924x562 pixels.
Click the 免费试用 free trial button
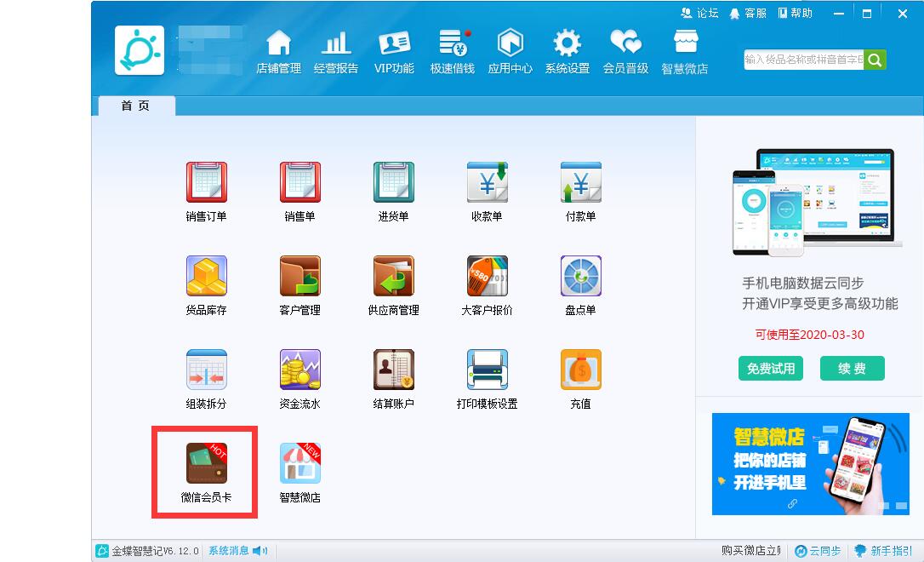coord(771,369)
